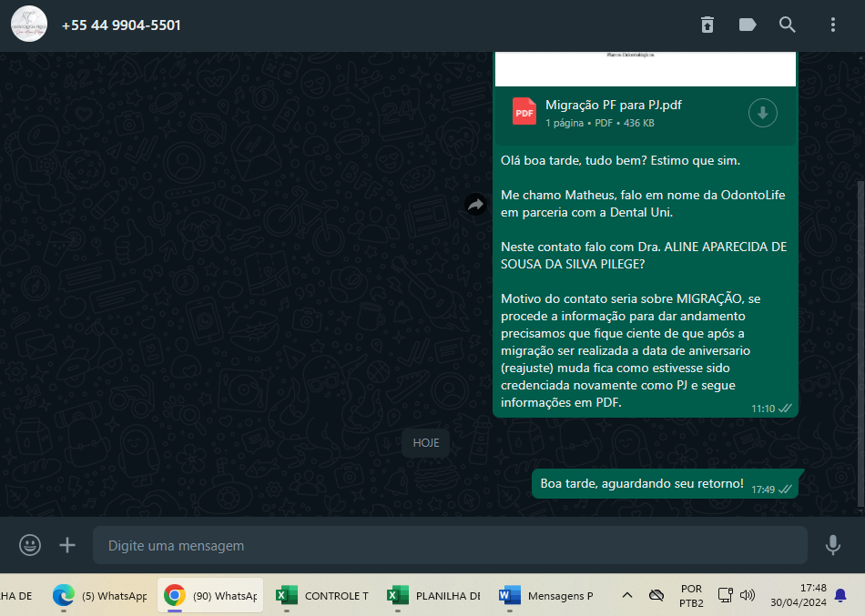
Task: Click the chat vertical scrollbar
Action: 861,345
